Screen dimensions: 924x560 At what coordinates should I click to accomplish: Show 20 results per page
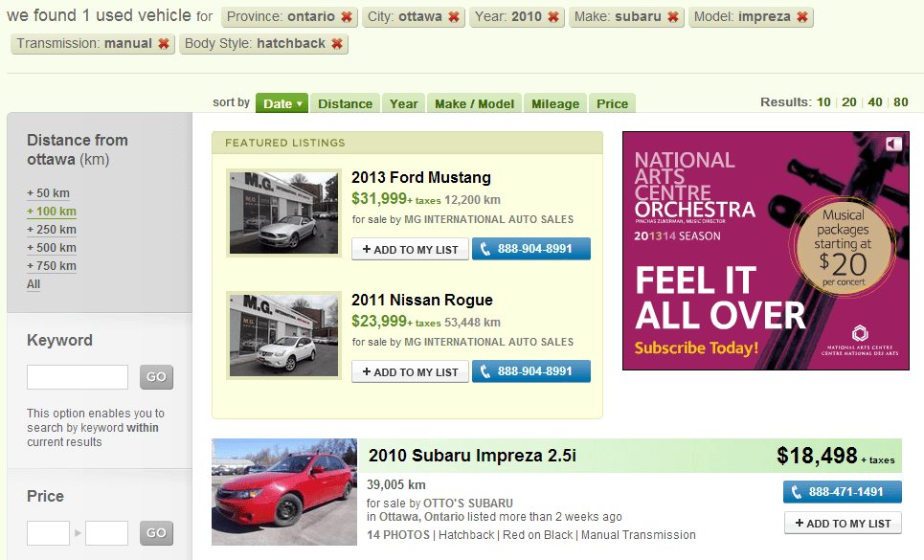(849, 101)
